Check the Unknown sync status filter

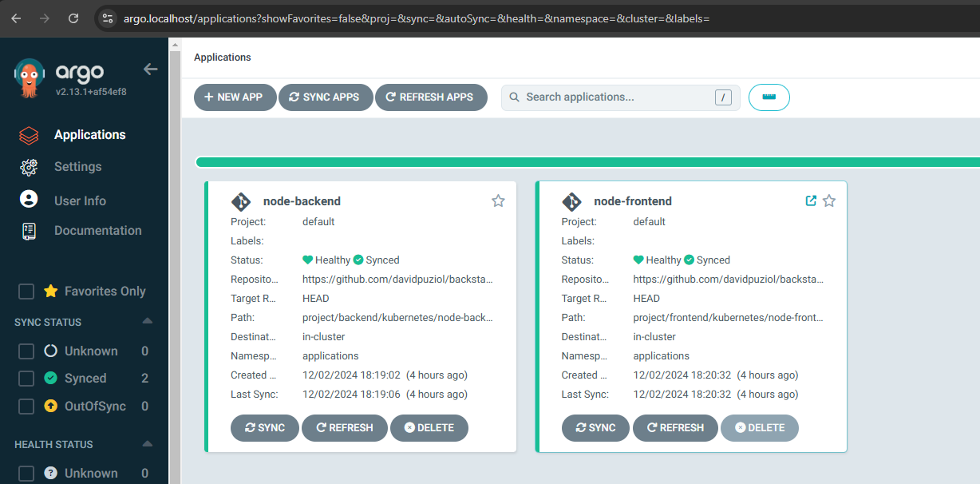(x=26, y=351)
